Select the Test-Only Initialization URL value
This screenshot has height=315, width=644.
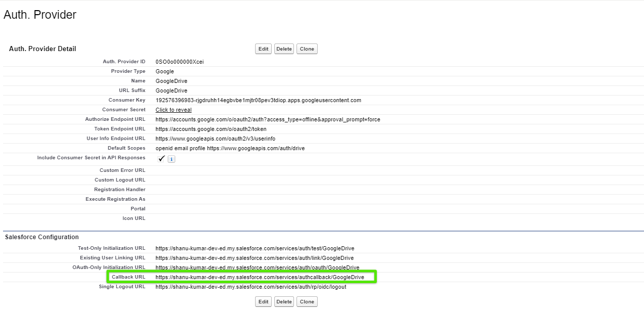[255, 248]
